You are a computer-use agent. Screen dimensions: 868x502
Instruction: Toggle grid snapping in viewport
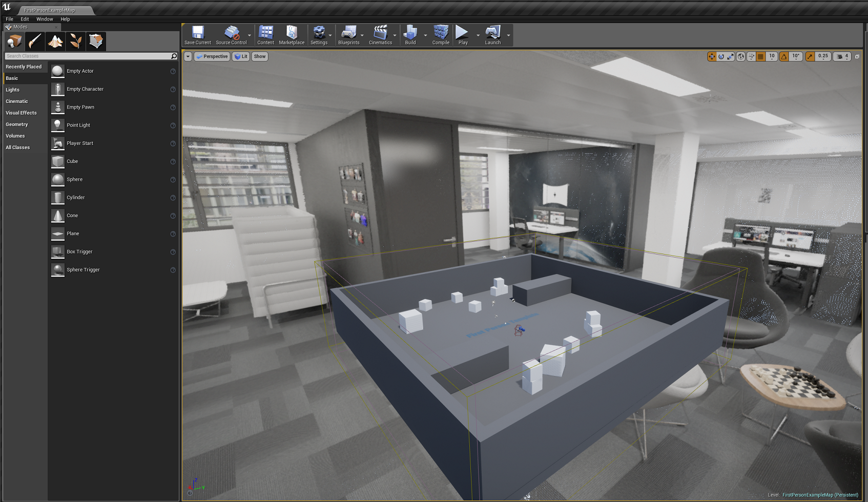click(x=761, y=56)
